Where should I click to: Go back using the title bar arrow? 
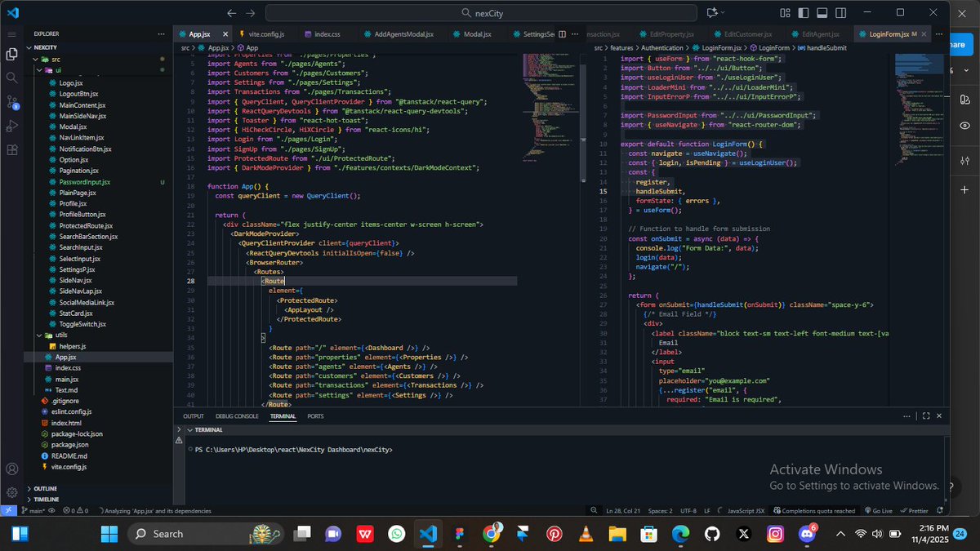pos(232,13)
